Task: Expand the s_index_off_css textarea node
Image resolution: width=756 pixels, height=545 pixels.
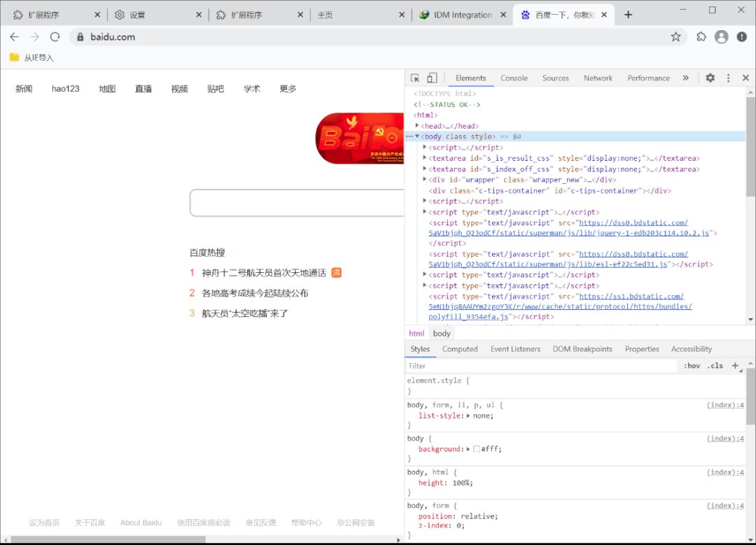Action: [425, 169]
